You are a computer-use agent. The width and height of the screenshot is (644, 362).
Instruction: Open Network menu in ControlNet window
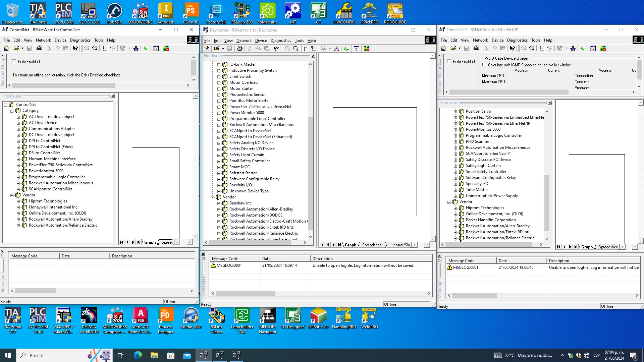click(x=43, y=40)
